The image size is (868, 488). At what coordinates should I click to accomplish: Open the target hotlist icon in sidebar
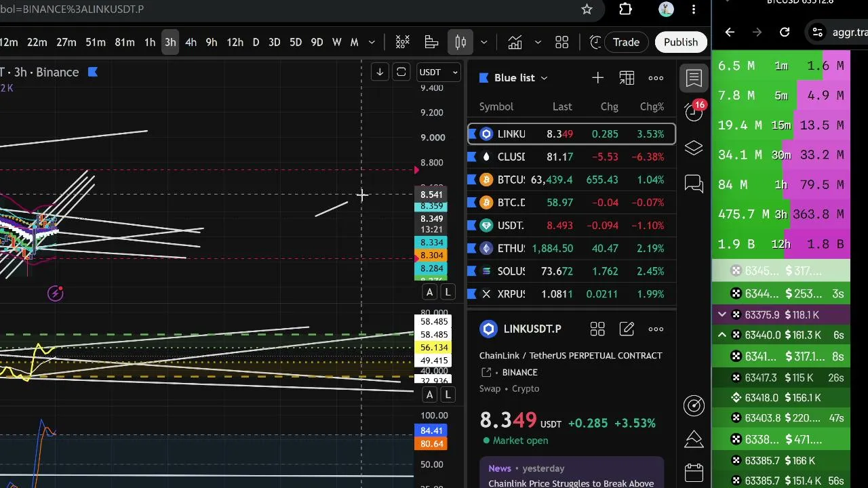point(694,405)
